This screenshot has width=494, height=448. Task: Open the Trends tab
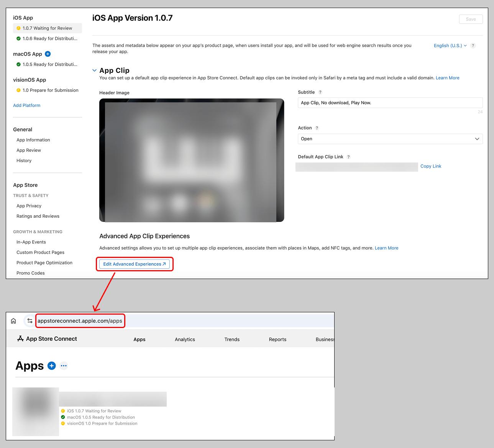click(x=232, y=340)
